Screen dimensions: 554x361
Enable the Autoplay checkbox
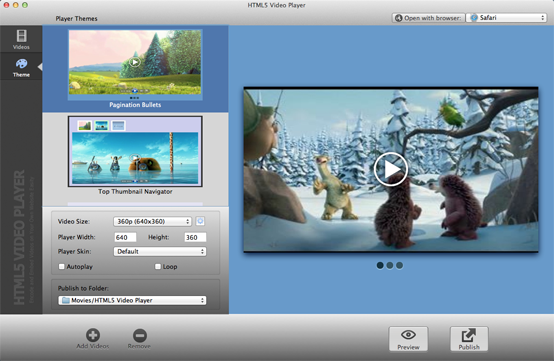pyautogui.click(x=61, y=267)
